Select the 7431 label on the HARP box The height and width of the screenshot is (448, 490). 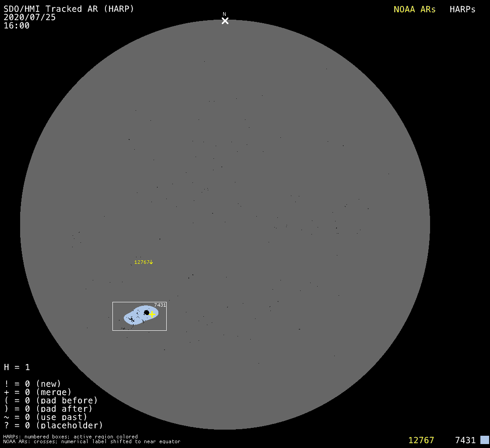[160, 305]
